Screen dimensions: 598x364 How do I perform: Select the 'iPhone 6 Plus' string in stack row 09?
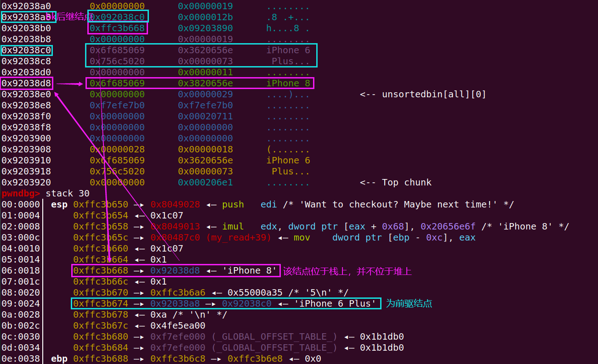(336, 304)
